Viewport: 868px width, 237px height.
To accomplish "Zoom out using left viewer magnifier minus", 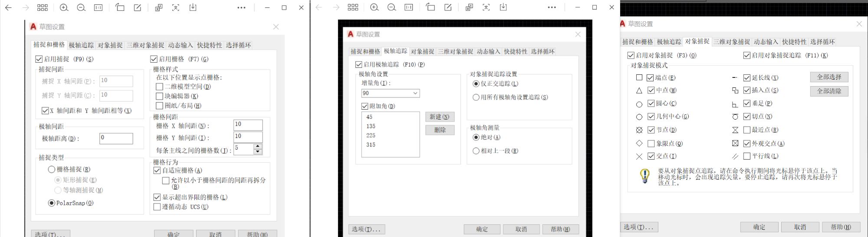I will [81, 7].
